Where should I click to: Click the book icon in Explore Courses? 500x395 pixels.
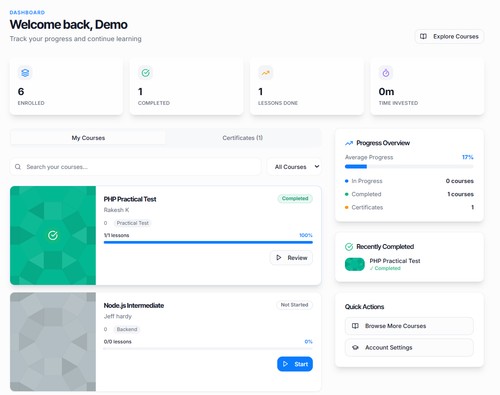[x=423, y=36]
